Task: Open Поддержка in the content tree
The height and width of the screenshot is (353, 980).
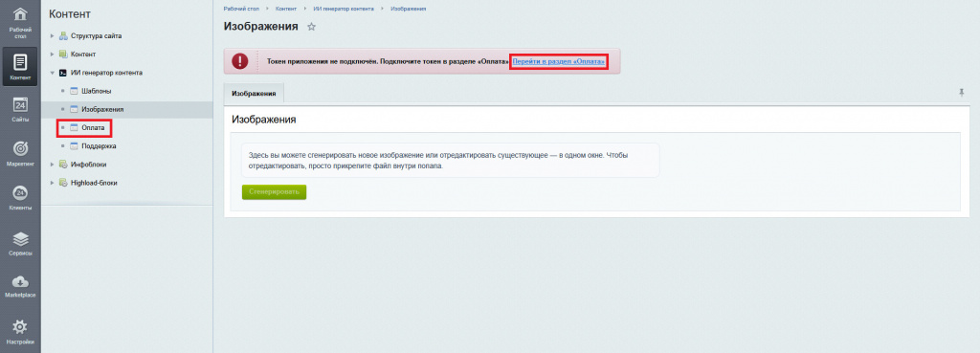Action: [99, 146]
